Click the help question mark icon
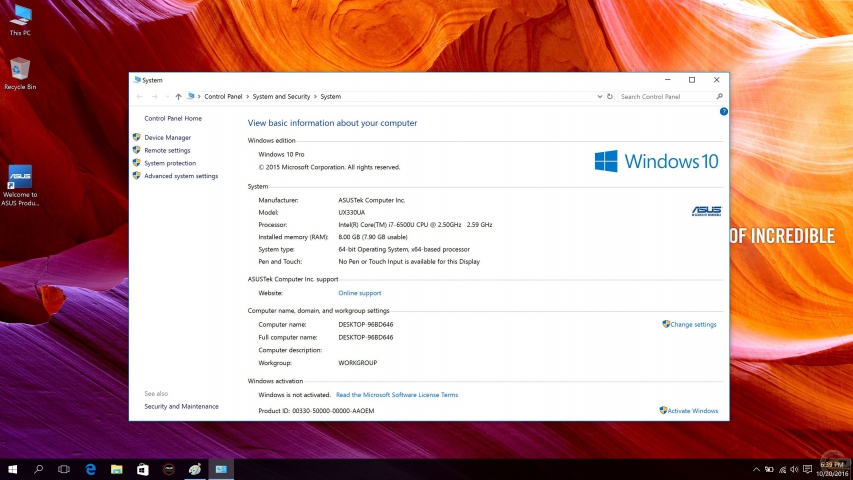The width and height of the screenshot is (853, 480). (x=724, y=112)
